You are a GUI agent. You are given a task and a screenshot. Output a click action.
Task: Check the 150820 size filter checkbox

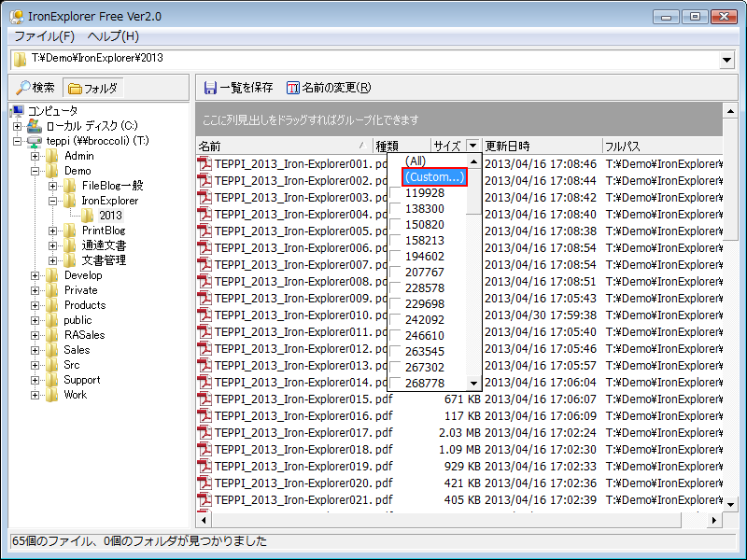[x=395, y=224]
